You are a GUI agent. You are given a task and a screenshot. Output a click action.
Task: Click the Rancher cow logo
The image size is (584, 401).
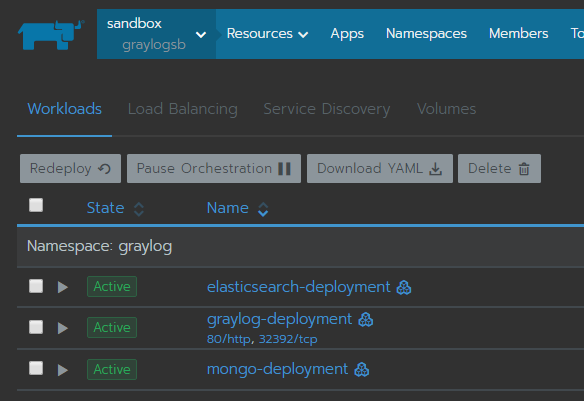[x=51, y=35]
